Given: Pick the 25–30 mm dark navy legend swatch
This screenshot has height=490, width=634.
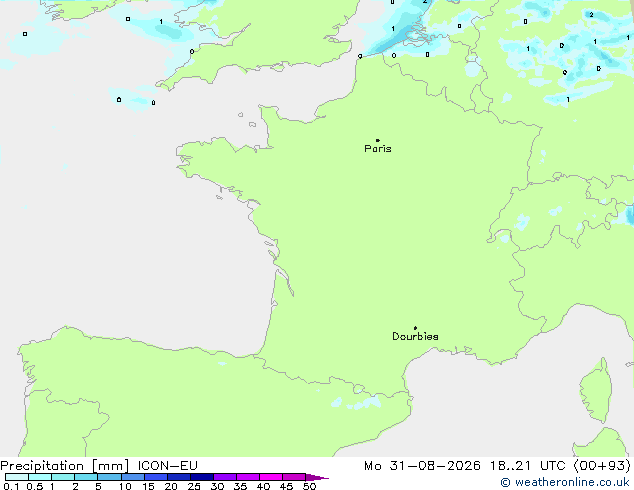Looking at the screenshot, I should (202, 477).
